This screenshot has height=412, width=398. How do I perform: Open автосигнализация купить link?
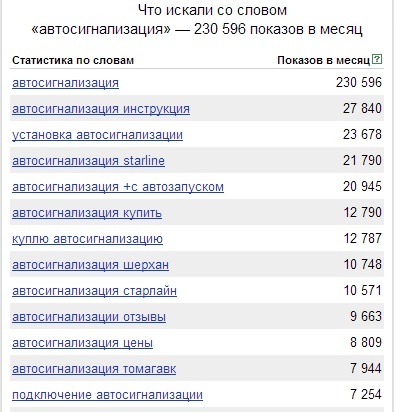pos(87,213)
